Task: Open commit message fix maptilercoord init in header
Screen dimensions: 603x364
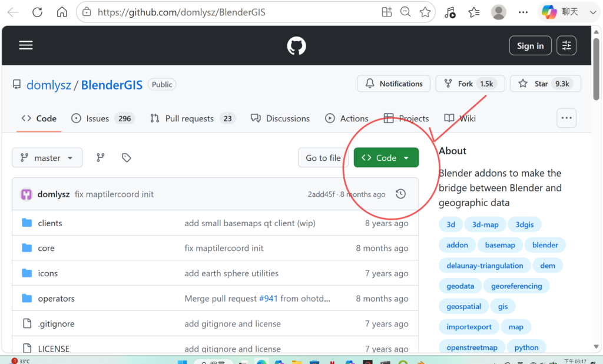Action: [x=114, y=194]
